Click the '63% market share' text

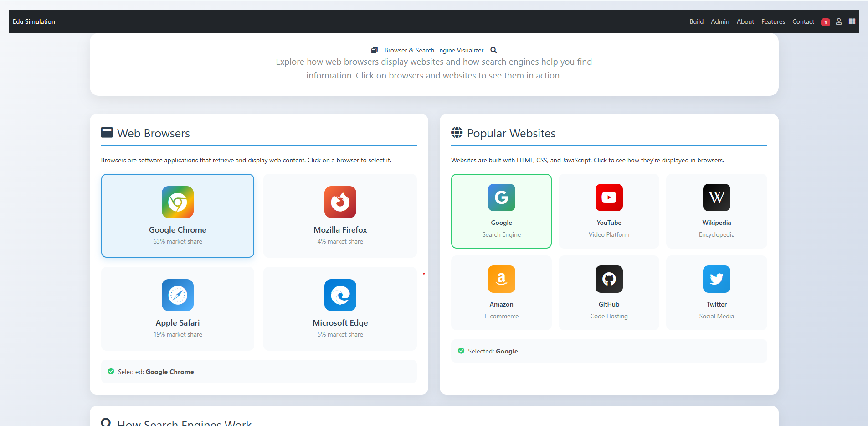(178, 241)
